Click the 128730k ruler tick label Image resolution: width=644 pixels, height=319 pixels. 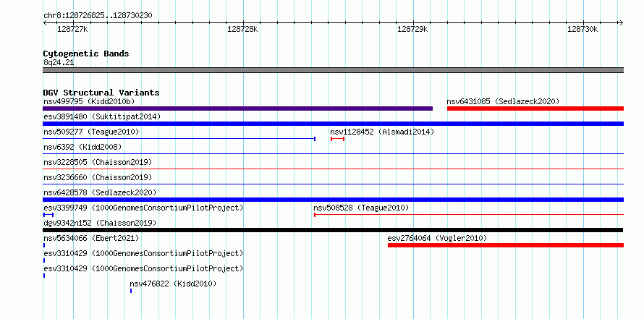pyautogui.click(x=582, y=29)
